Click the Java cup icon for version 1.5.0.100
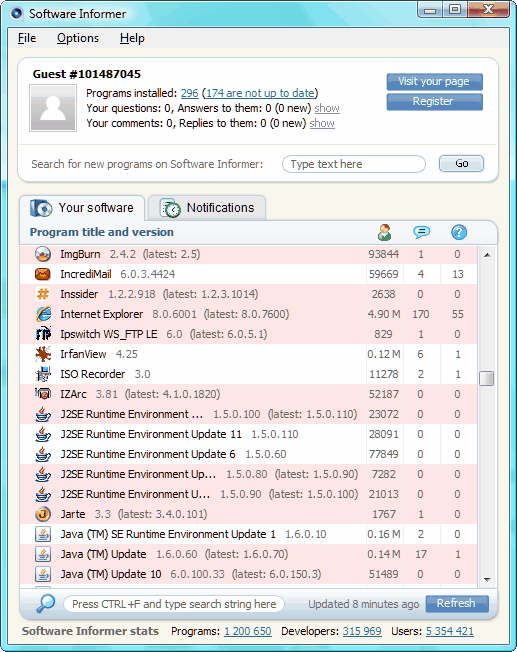 [43, 414]
